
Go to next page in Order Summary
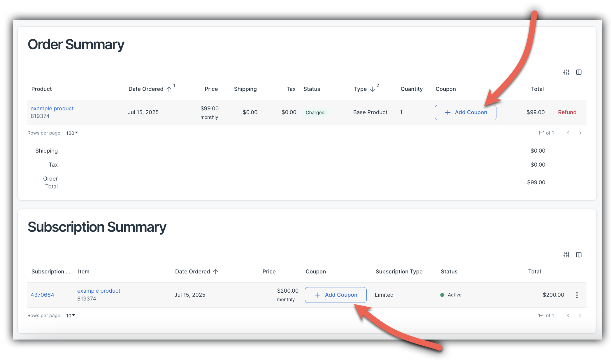[580, 133]
